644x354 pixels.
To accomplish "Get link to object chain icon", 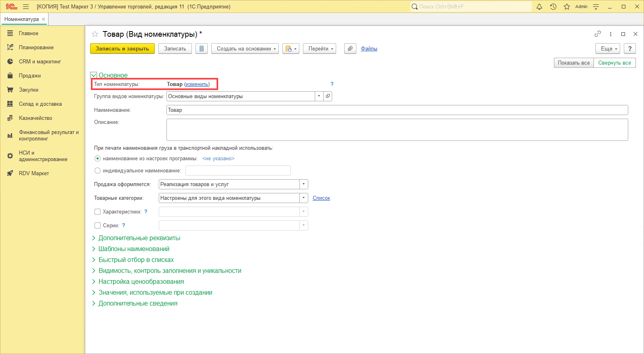I will click(598, 34).
